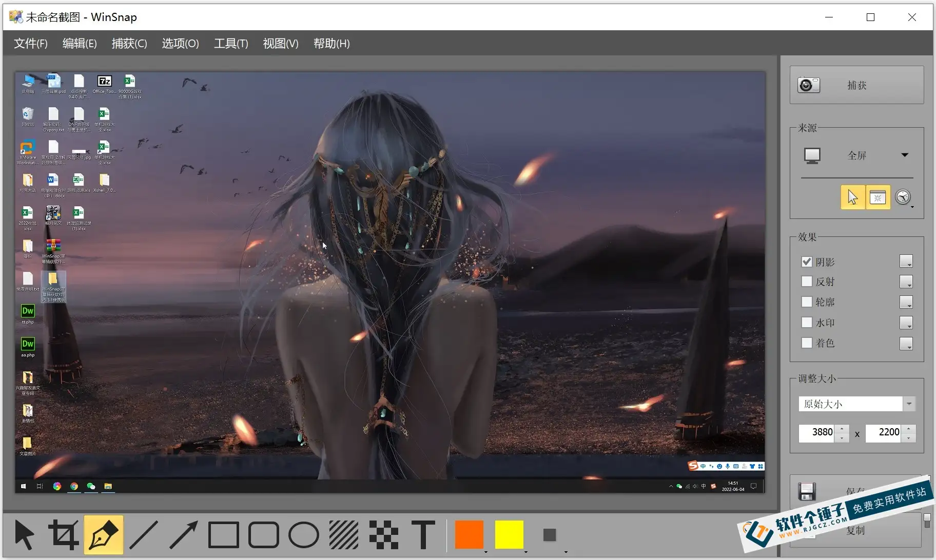Select the Pixelate checkerboard tool
The height and width of the screenshot is (560, 936).
[383, 535]
